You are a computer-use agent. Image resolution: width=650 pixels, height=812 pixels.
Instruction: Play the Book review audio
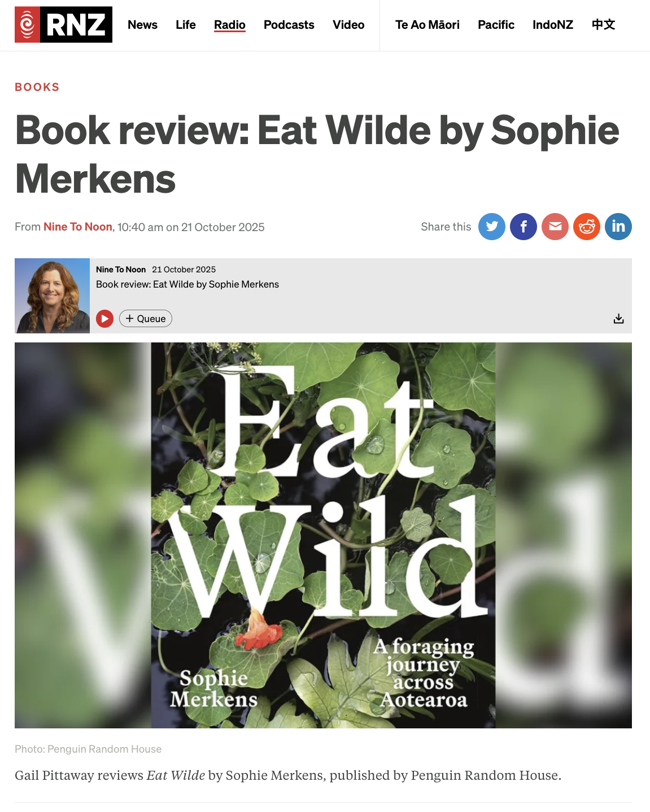104,319
